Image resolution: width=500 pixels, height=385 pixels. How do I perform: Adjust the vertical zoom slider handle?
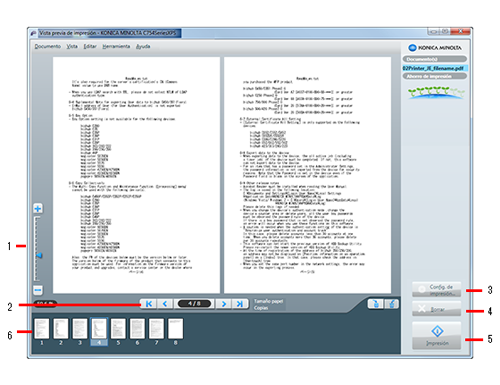(x=39, y=255)
